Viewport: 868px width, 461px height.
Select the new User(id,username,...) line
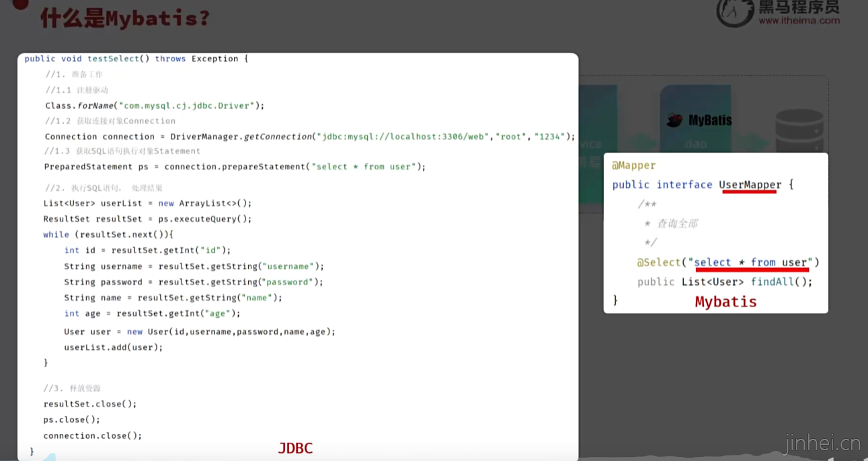tap(200, 331)
